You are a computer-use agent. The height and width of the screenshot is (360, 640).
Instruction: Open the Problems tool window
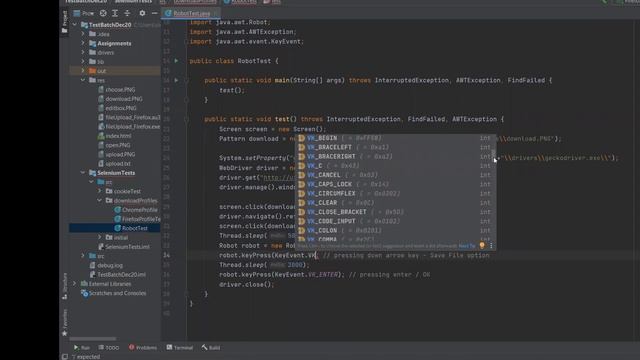point(143,348)
